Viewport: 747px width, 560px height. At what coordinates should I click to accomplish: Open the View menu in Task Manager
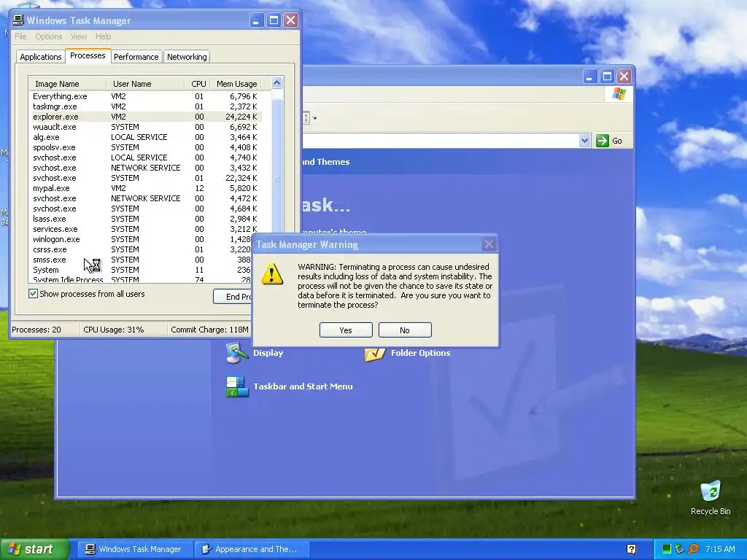point(79,36)
